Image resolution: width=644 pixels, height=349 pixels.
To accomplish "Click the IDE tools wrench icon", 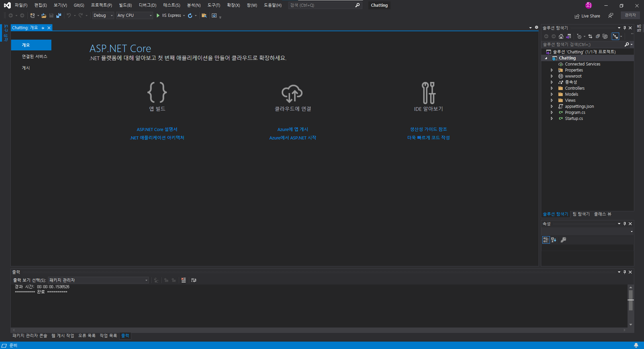I will (x=428, y=93).
